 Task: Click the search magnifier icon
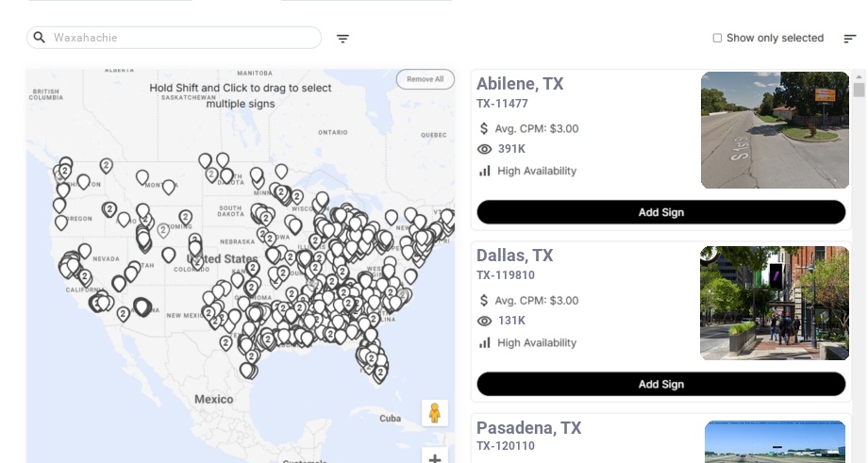pyautogui.click(x=40, y=38)
